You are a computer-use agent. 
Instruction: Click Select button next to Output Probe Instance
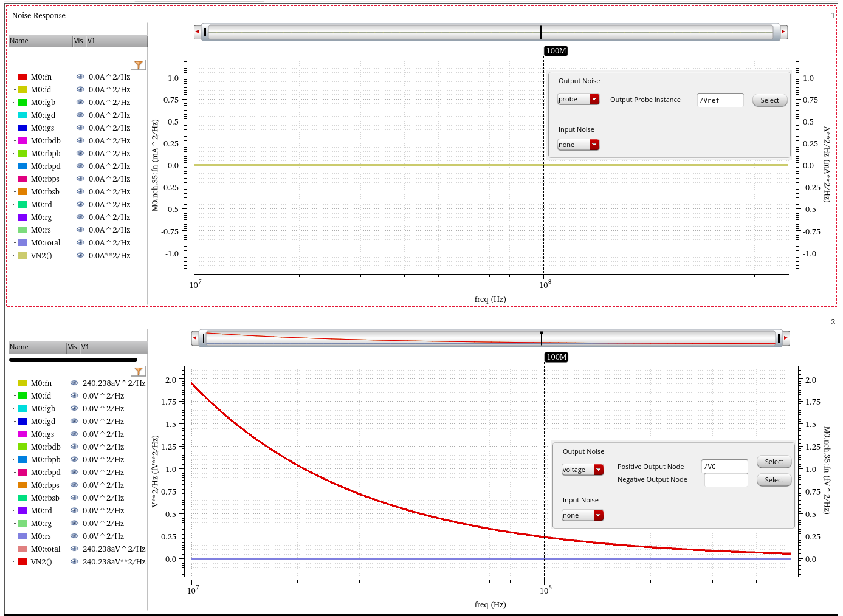pos(769,100)
